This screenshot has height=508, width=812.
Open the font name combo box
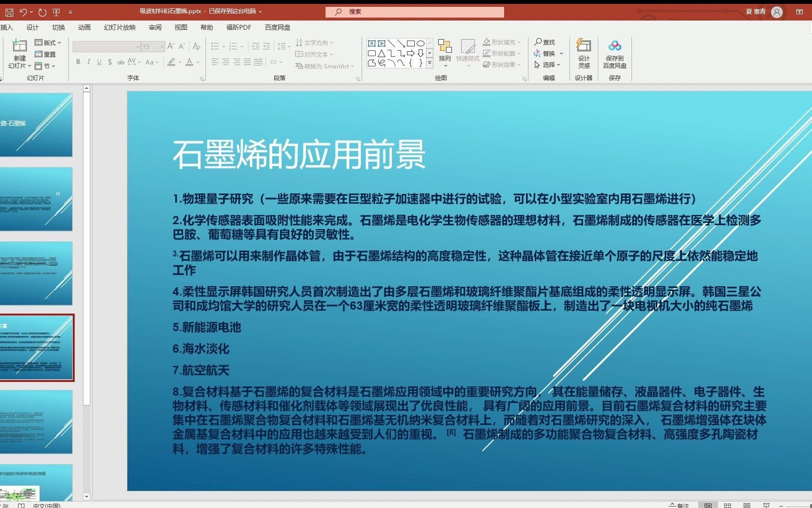(107, 47)
